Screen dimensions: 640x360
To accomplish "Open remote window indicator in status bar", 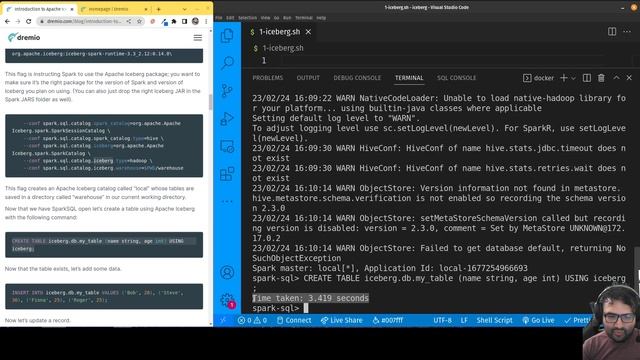I will (223, 320).
